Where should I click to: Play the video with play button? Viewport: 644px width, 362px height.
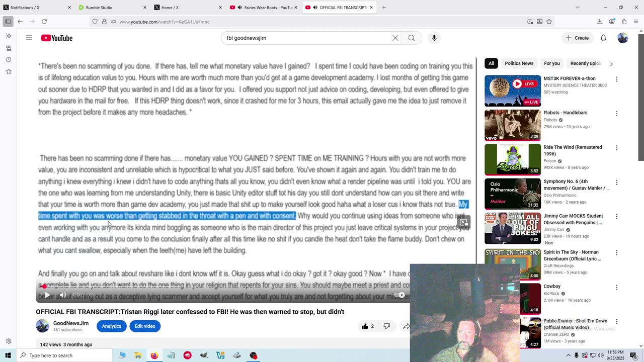[47, 295]
